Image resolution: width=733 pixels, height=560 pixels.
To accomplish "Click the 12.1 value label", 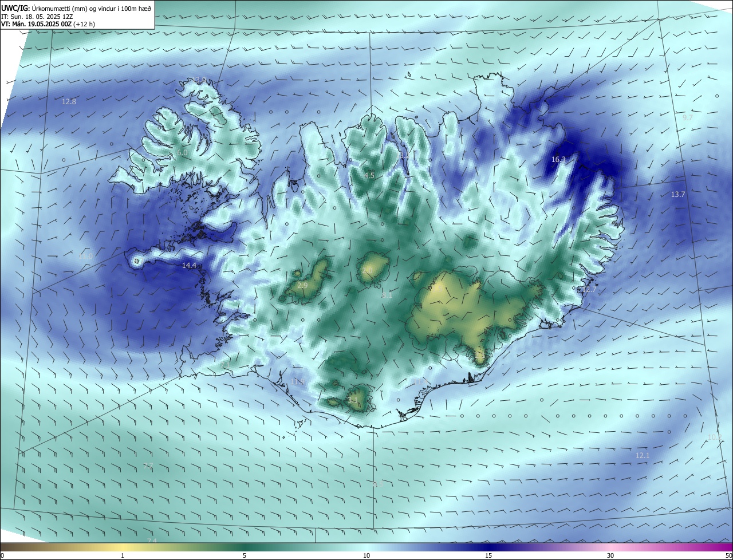I will [x=643, y=456].
